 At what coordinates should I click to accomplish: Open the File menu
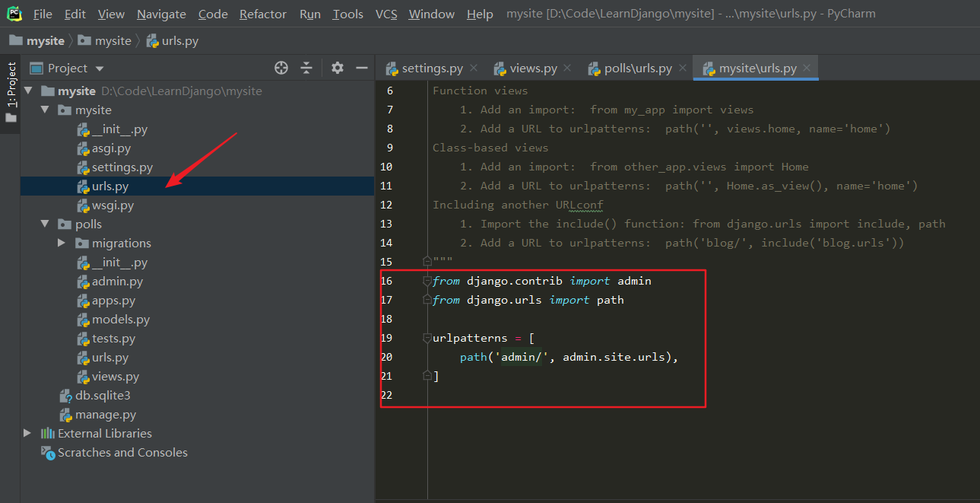(43, 14)
